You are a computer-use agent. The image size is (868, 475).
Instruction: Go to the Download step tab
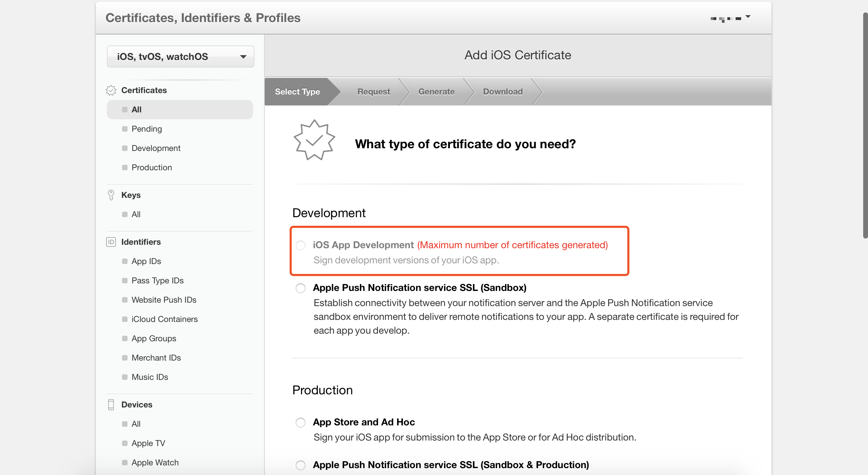point(503,92)
